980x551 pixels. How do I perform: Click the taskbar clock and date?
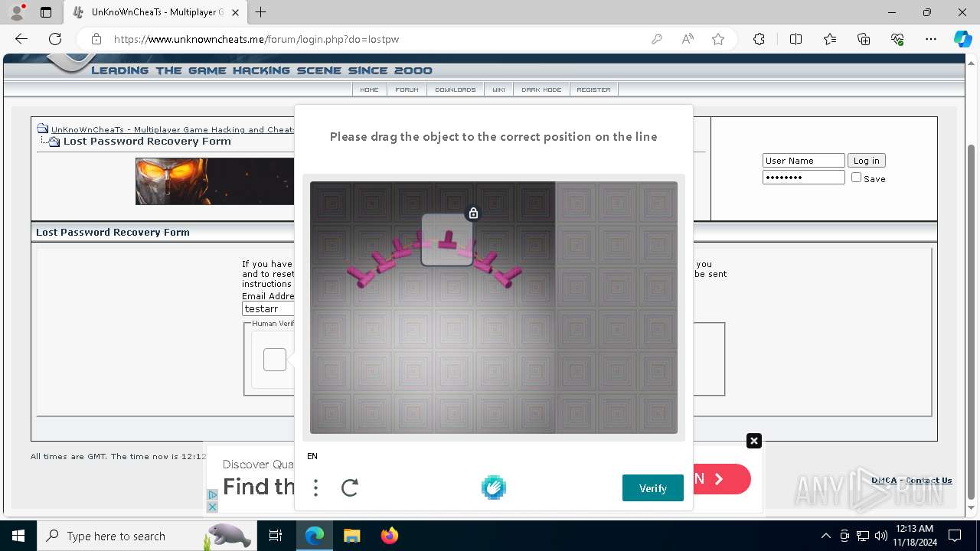(x=913, y=536)
